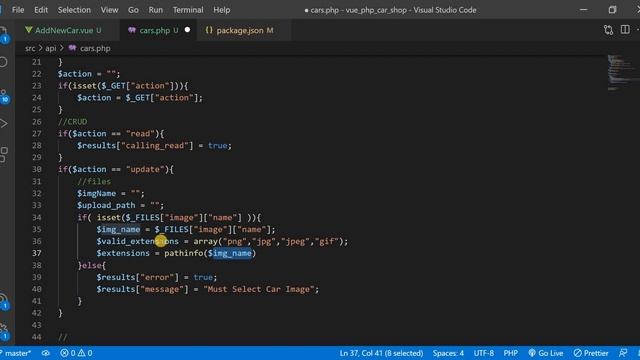Change the UTF-8 encoding setting
Image resolution: width=640 pixels, height=360 pixels.
pos(484,353)
